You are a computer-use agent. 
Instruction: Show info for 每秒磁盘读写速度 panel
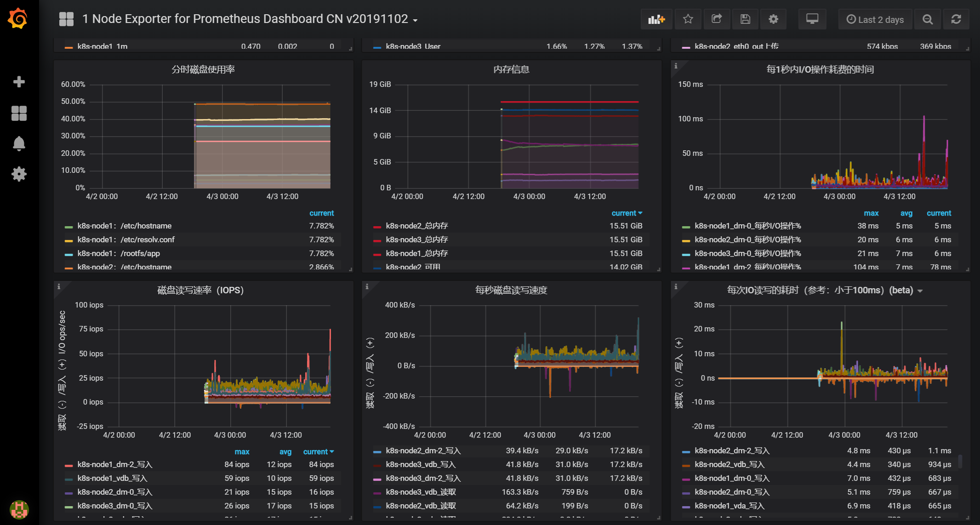pyautogui.click(x=367, y=286)
